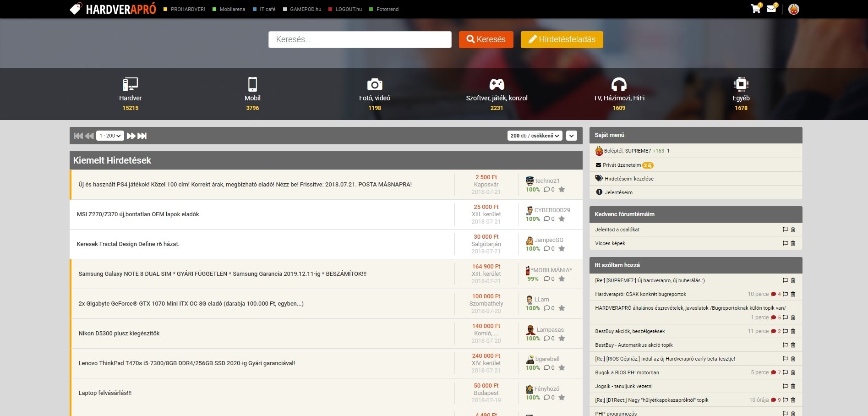868x416 pixels.
Task: Toggle favorite star on CYBERBOB29's MSI listing
Action: click(x=562, y=219)
